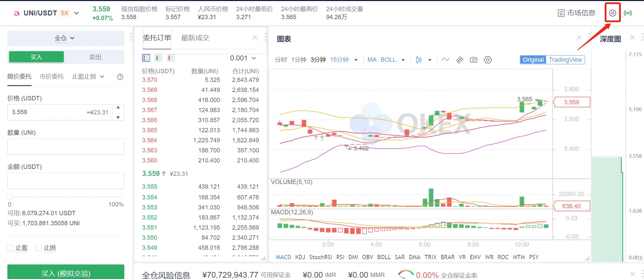
Task: Decrease price with the down stepper arrow
Action: (x=118, y=117)
